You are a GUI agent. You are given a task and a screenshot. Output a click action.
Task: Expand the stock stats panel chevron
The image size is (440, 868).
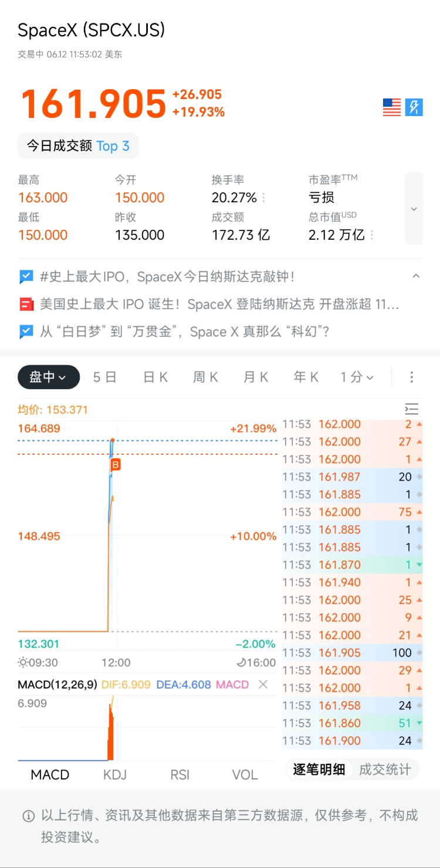pyautogui.click(x=414, y=209)
